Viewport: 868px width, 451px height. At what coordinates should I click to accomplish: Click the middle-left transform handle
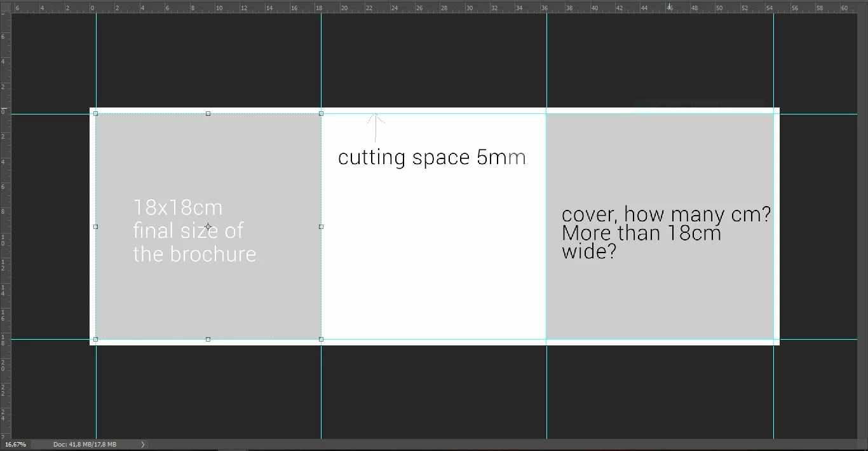[96, 226]
